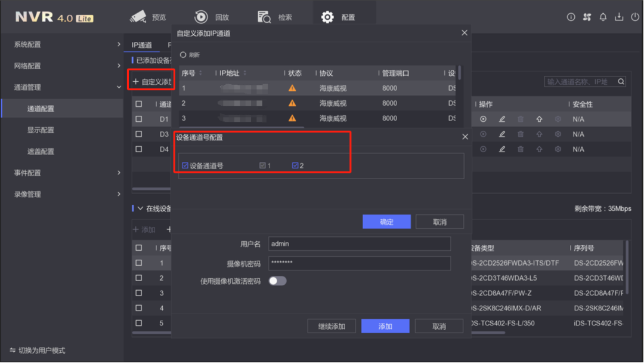Click the info icon in top bar

click(x=571, y=17)
